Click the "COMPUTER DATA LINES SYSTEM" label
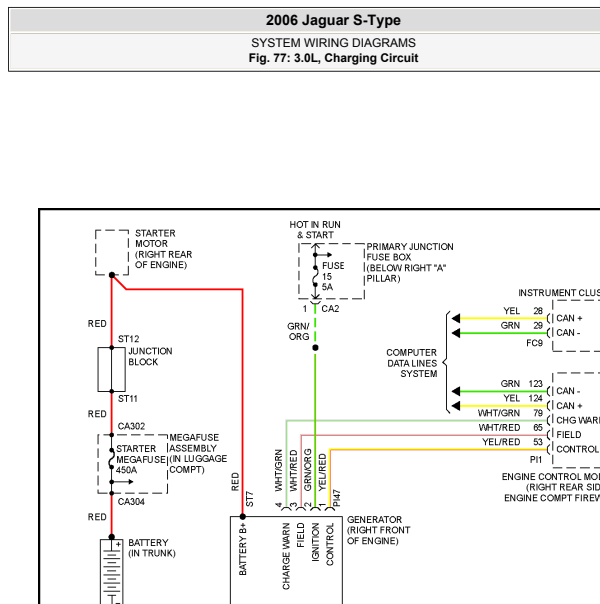600x604 pixels. click(x=412, y=363)
